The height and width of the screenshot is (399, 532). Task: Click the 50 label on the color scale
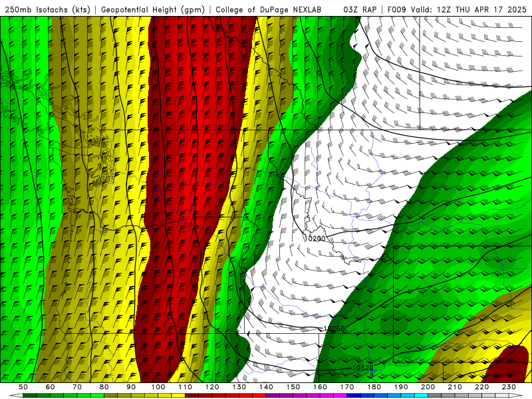tap(23, 387)
